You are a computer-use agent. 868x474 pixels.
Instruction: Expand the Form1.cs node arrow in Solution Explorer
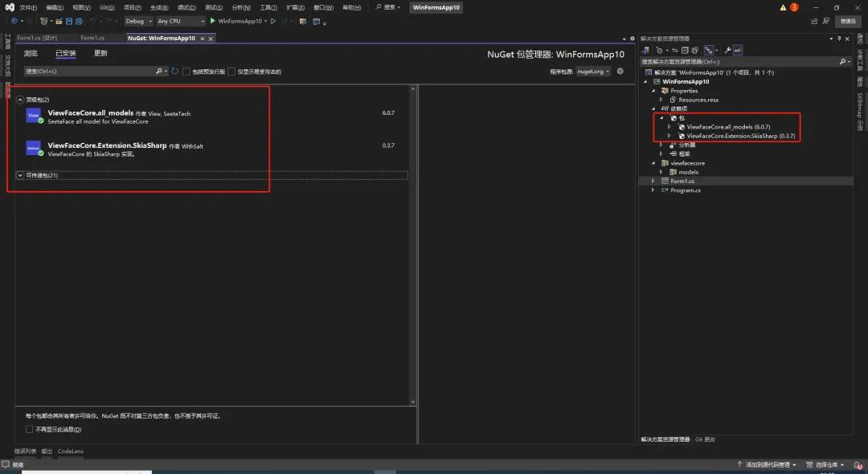point(653,182)
